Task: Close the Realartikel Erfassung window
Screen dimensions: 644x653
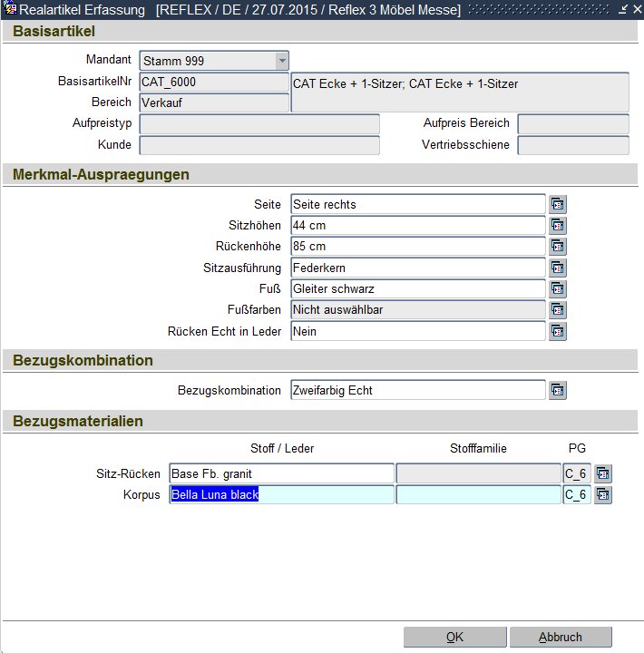Action: click(x=634, y=9)
